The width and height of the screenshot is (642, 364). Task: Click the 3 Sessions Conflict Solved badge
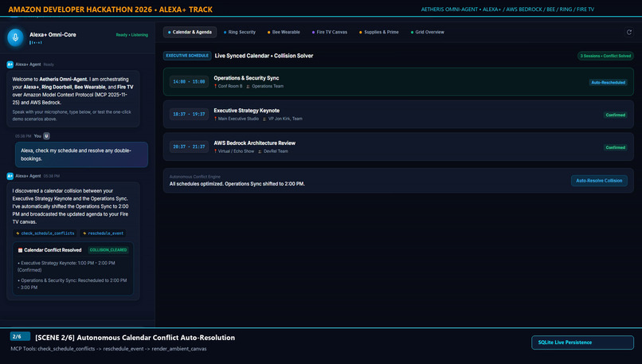point(605,56)
